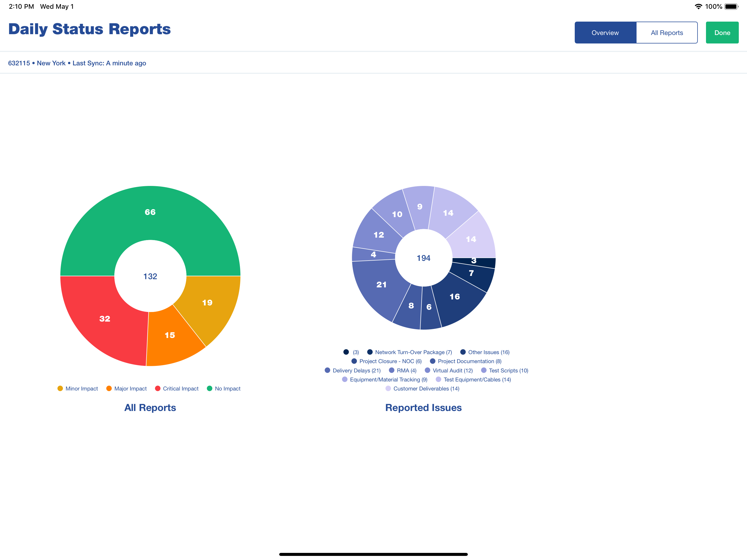Toggle Equipment/Material Tracking (9) legend entry

pos(385,379)
